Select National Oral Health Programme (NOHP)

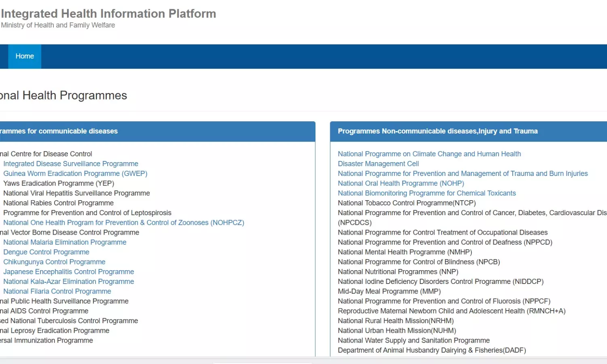[401, 183]
